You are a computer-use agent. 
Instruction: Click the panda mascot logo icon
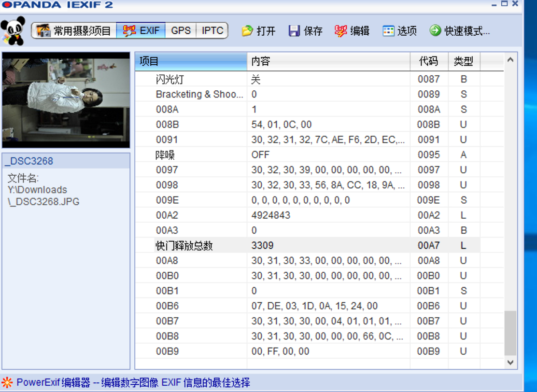point(13,31)
